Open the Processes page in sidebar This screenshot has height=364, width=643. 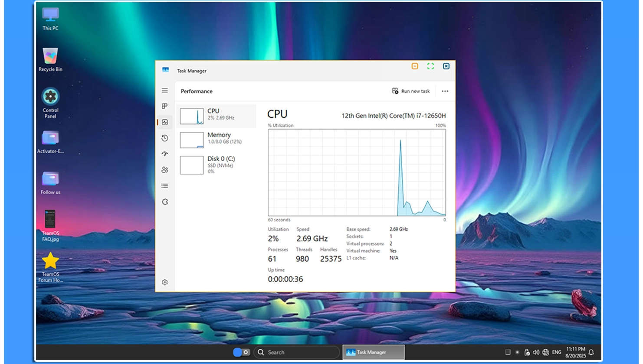tap(165, 106)
